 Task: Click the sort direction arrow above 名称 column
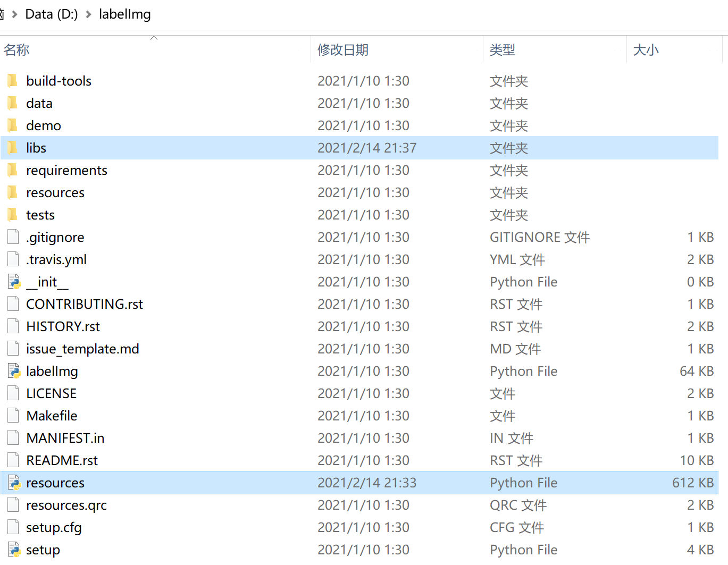154,37
